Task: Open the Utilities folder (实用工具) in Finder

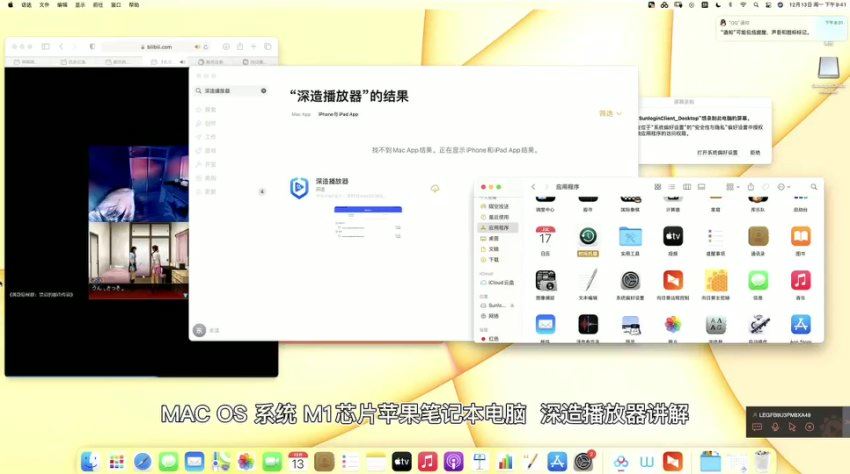Action: [x=630, y=236]
